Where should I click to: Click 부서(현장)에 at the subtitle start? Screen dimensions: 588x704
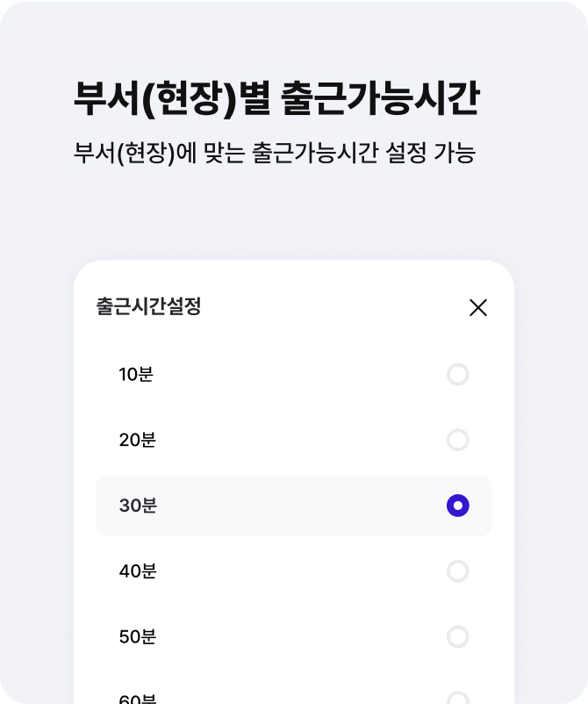tap(135, 153)
